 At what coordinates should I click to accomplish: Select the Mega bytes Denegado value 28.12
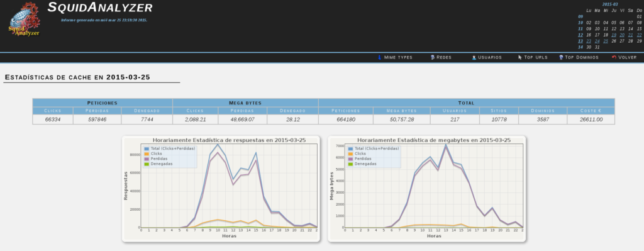point(293,120)
